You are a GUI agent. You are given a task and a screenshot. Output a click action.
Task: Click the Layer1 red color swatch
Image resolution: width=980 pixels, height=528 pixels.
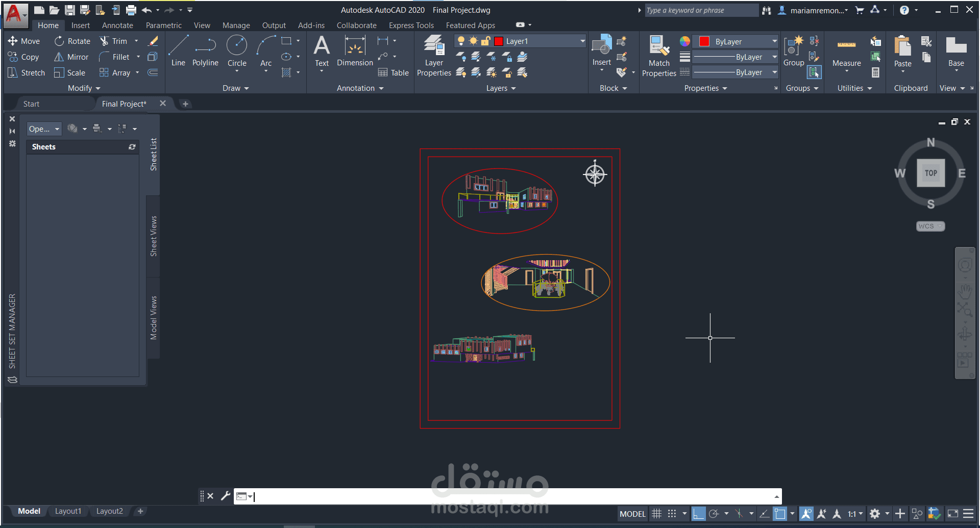click(x=499, y=41)
